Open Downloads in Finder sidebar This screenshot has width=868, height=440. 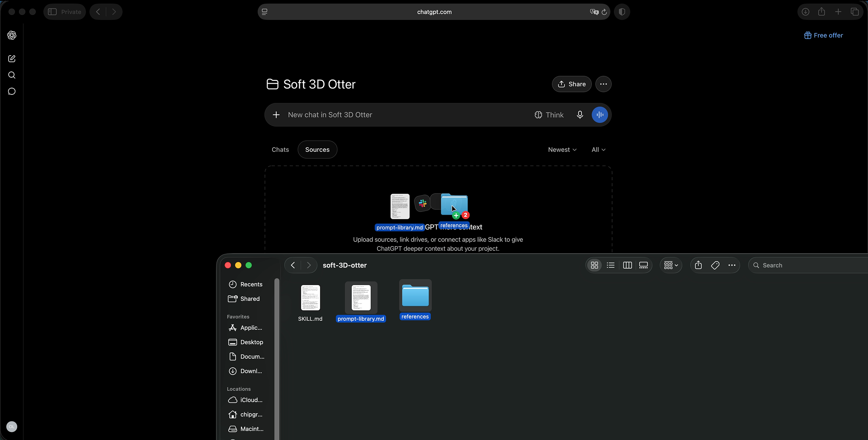tap(246, 371)
